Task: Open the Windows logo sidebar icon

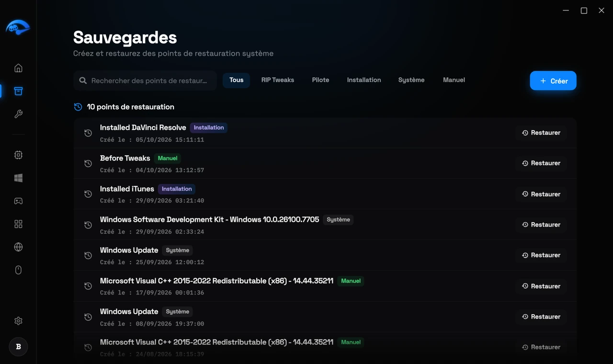Action: coord(18,178)
